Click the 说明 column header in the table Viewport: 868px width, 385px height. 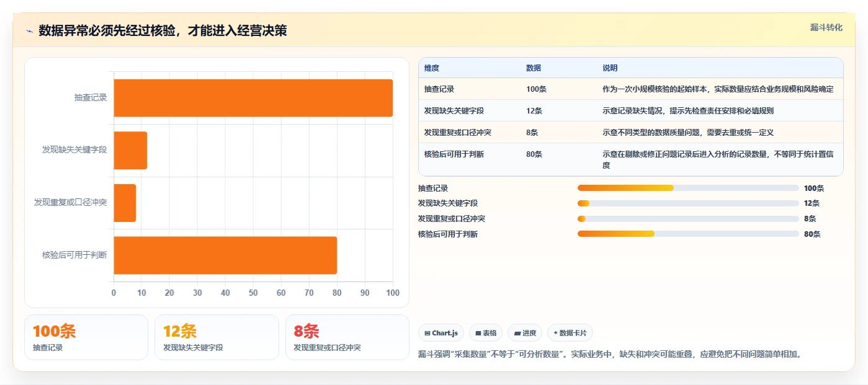[x=610, y=68]
